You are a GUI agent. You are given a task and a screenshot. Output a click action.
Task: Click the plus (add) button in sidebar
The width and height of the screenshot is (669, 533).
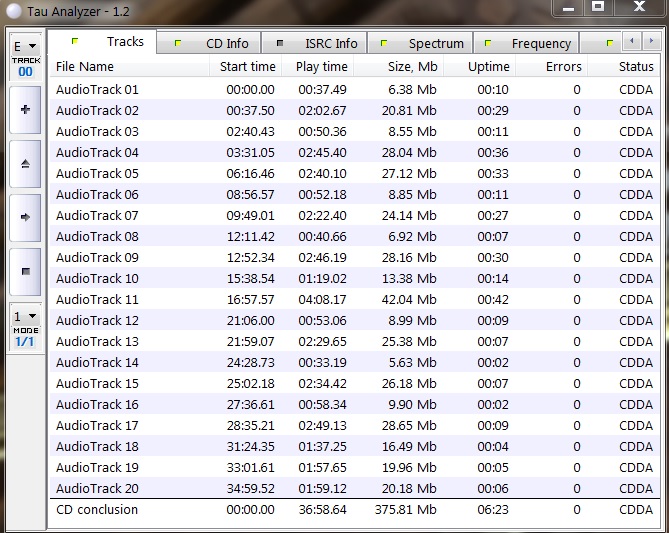tap(25, 109)
